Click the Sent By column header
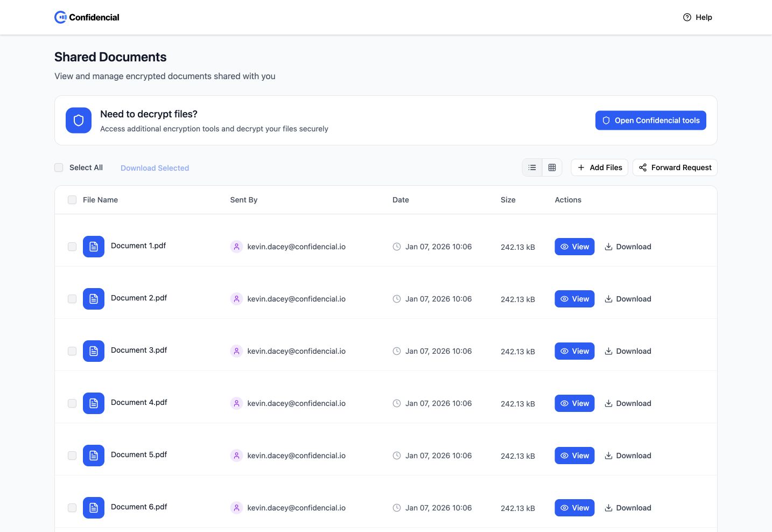Image resolution: width=772 pixels, height=532 pixels. [x=244, y=200]
